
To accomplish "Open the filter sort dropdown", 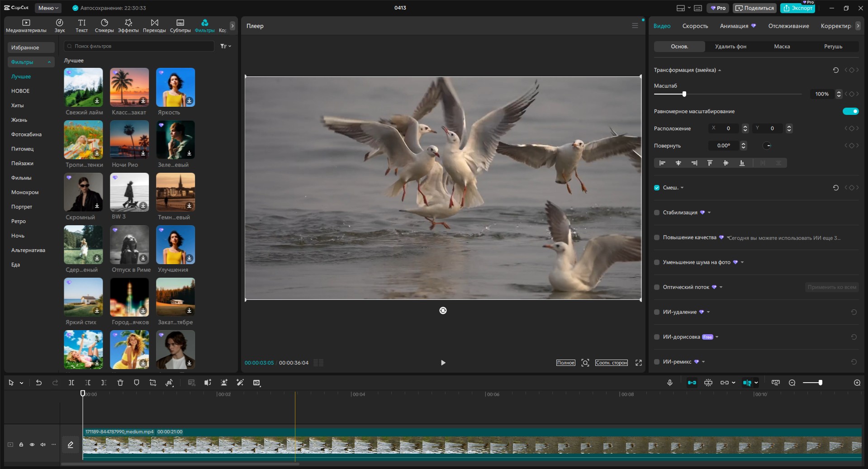I will (226, 46).
